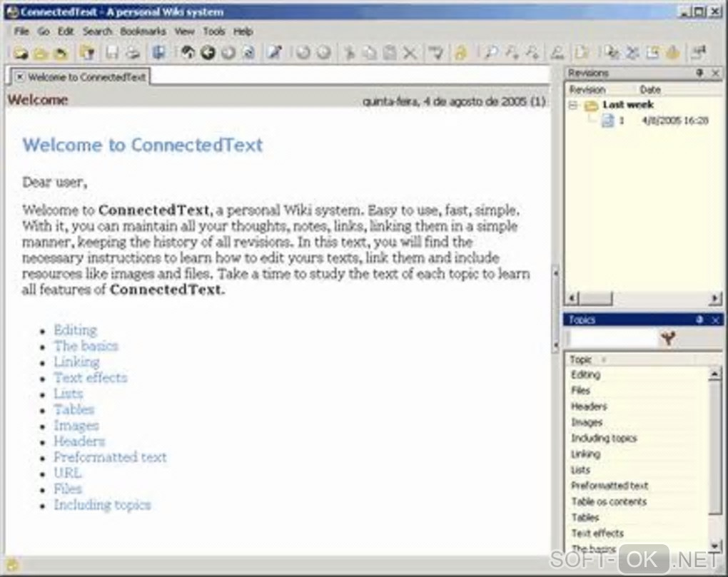Viewport: 728px width, 577px height.
Task: Click the Topics list scroll up arrow
Action: click(715, 374)
